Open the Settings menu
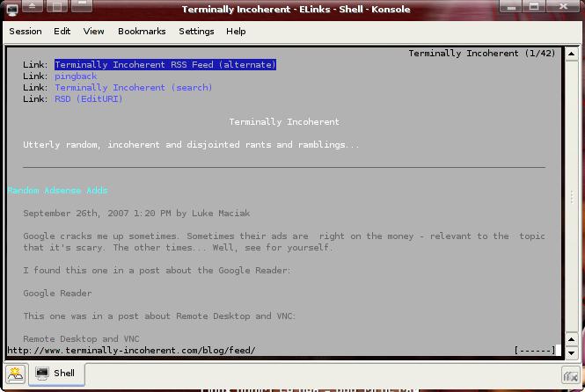 click(x=196, y=32)
